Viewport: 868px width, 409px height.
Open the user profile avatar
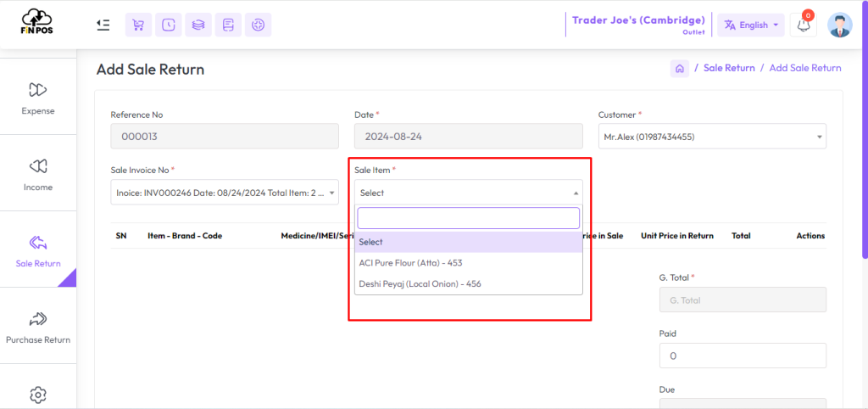[840, 25]
